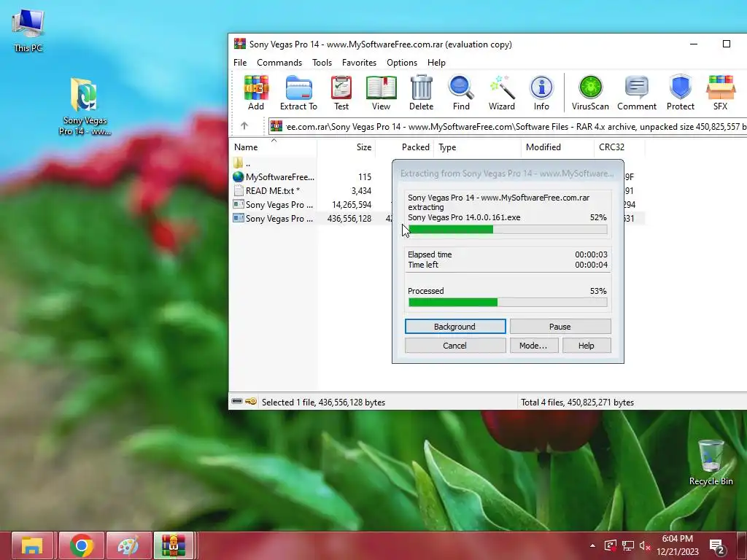Click the password key icon in the status bar
Screen dimensions: 747x560
coord(251,402)
